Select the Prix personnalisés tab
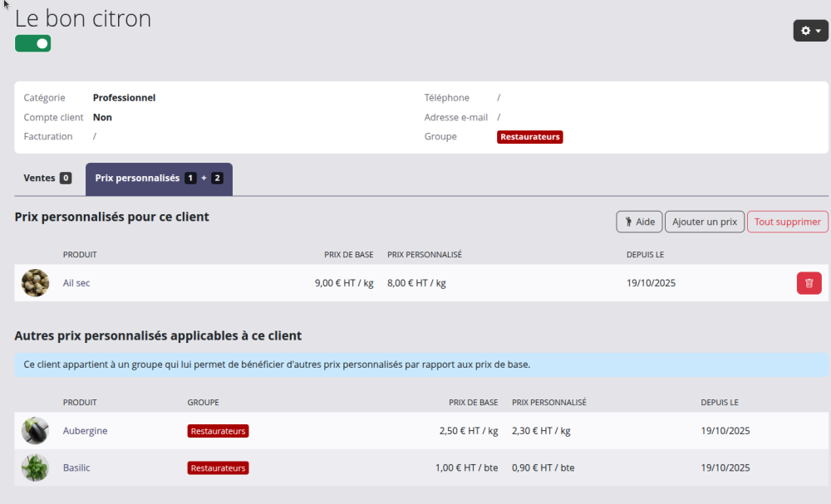Screen dimensions: 831x504 (x=138, y=179)
